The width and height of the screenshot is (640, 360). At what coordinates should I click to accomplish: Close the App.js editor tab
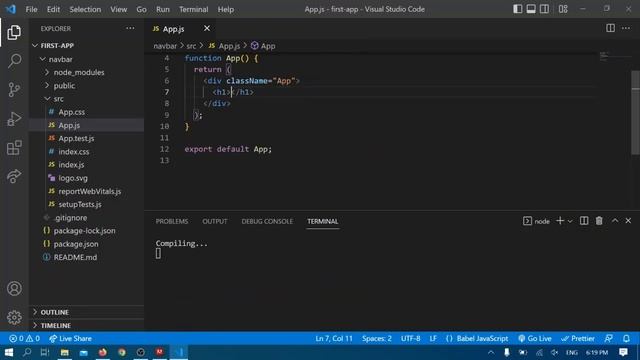[x=207, y=28]
